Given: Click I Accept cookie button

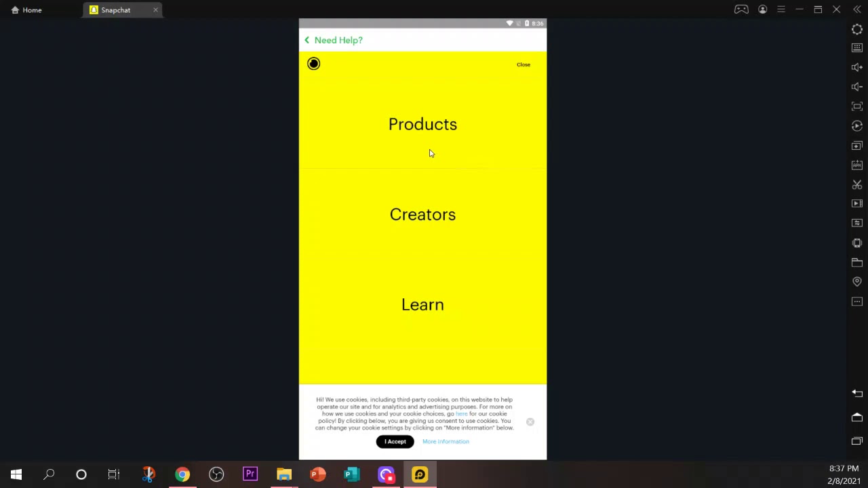Looking at the screenshot, I should coord(395,441).
